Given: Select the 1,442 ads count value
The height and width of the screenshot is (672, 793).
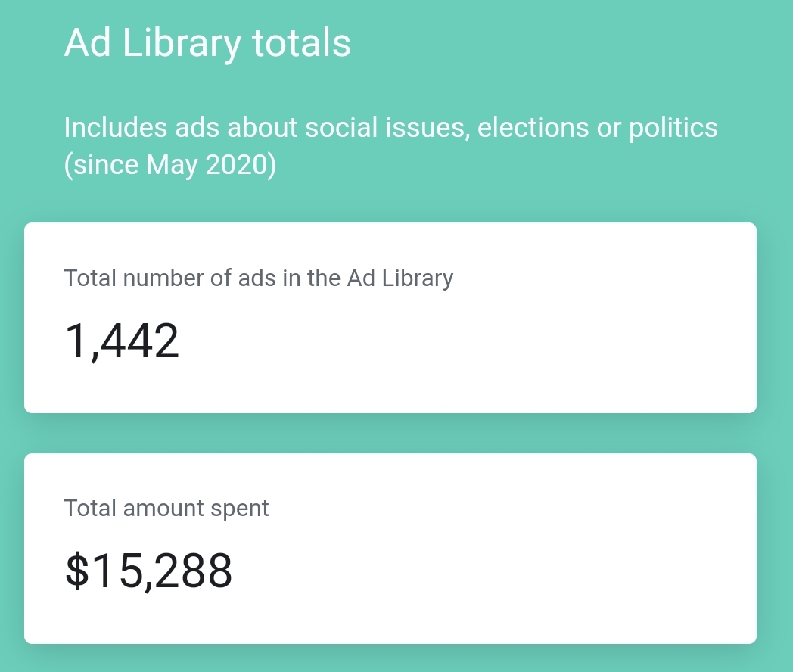Looking at the screenshot, I should (x=122, y=341).
